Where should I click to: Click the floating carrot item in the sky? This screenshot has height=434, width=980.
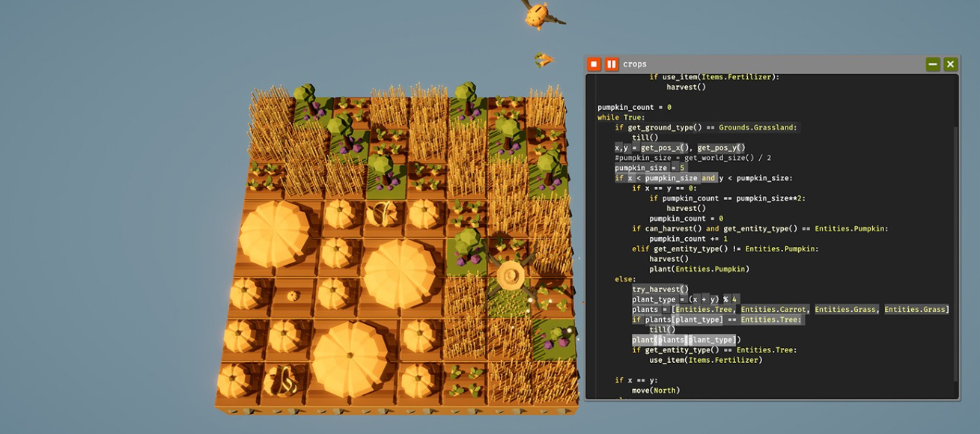pos(544,59)
